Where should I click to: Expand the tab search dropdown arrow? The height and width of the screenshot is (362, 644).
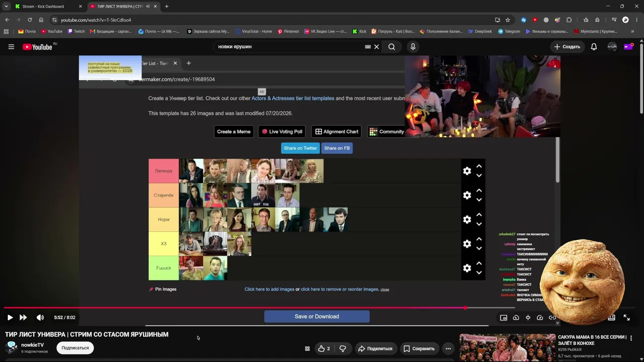(x=6, y=7)
